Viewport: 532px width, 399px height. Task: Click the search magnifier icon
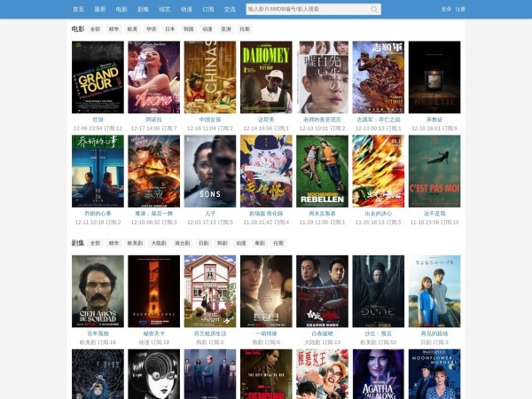click(374, 9)
